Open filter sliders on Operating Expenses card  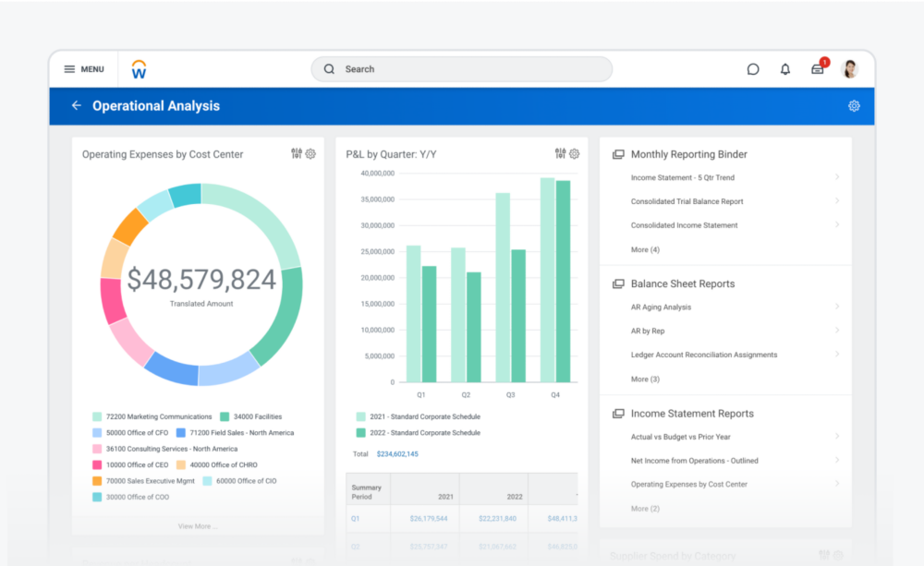coord(297,154)
